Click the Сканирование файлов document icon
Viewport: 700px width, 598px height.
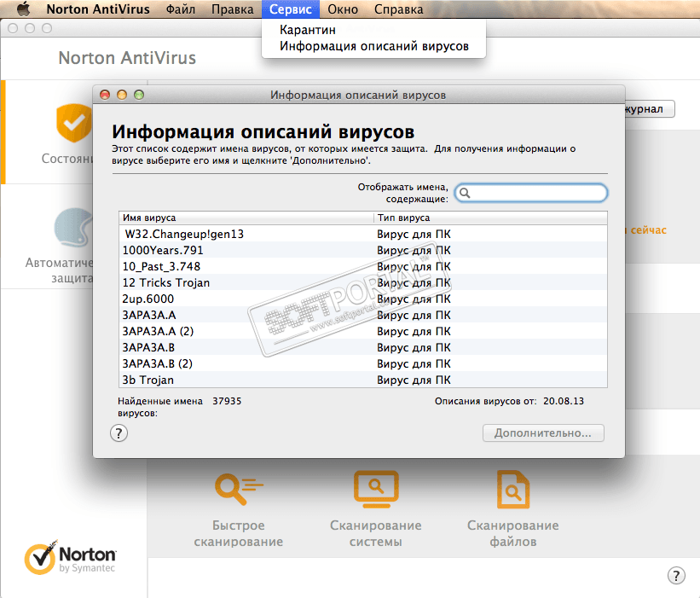[x=513, y=490]
